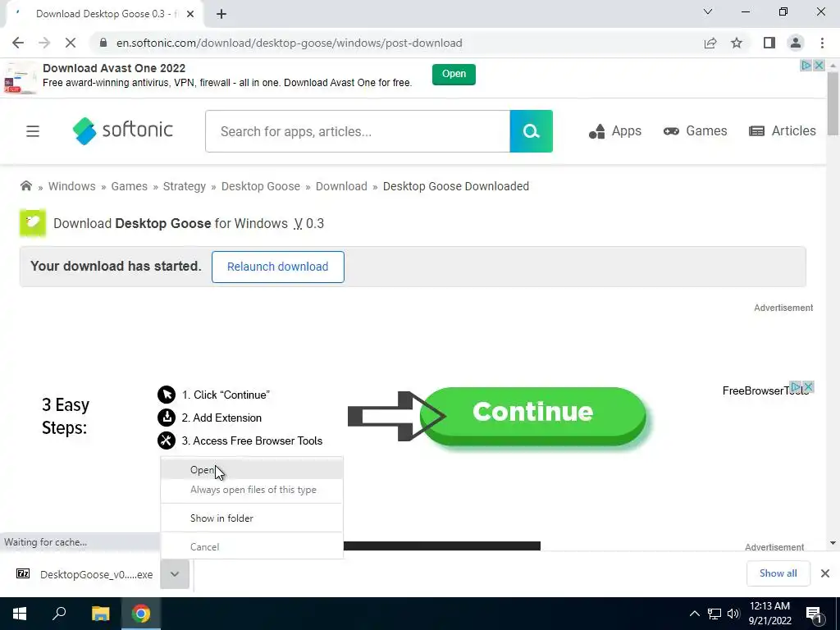Open the taskbar clock and date
The height and width of the screenshot is (630, 840).
[x=769, y=614]
